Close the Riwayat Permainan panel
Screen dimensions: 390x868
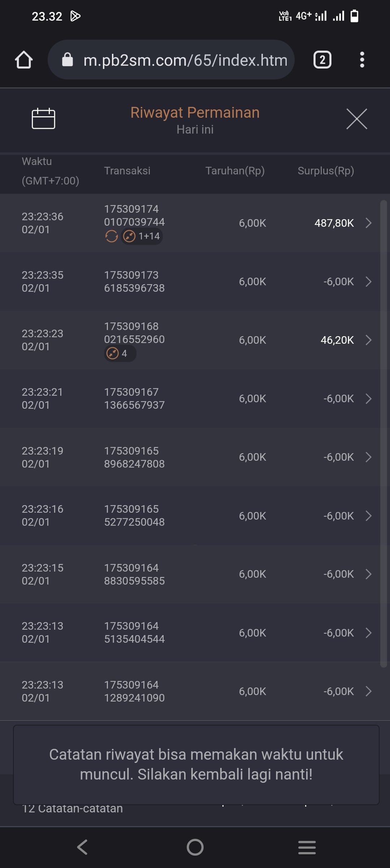356,119
